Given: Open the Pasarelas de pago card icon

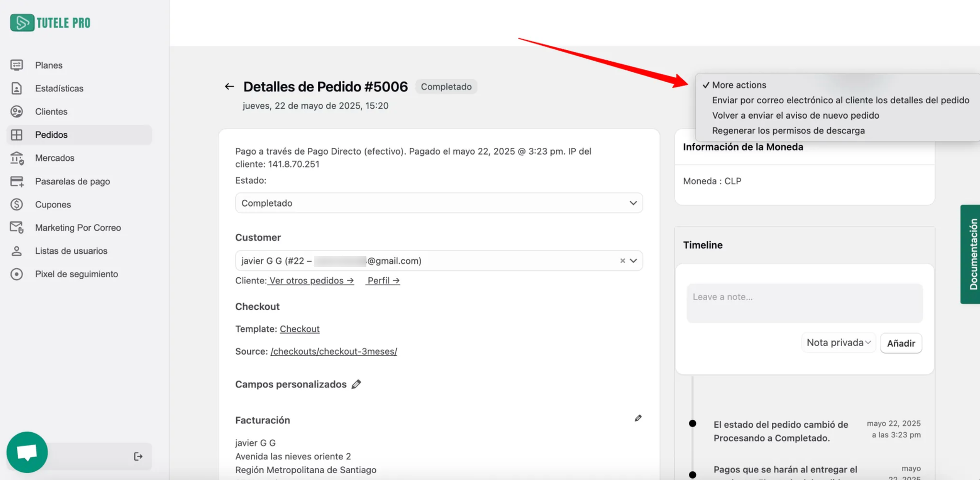Looking at the screenshot, I should point(17,181).
